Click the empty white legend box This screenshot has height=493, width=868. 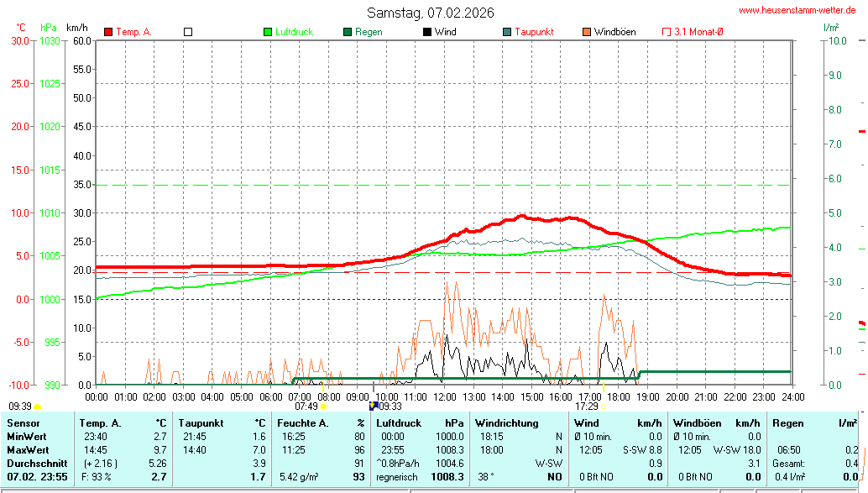[188, 32]
